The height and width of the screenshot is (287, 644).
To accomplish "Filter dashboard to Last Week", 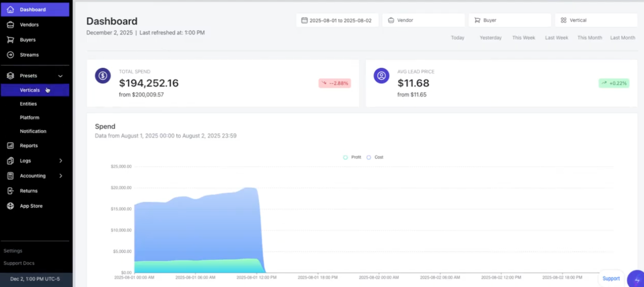I will pyautogui.click(x=557, y=38).
